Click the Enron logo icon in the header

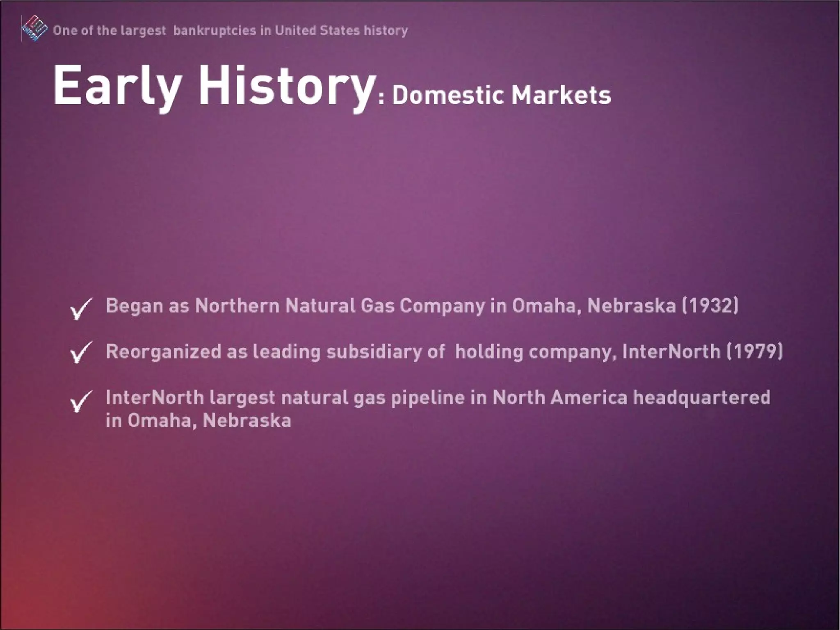pos(34,29)
